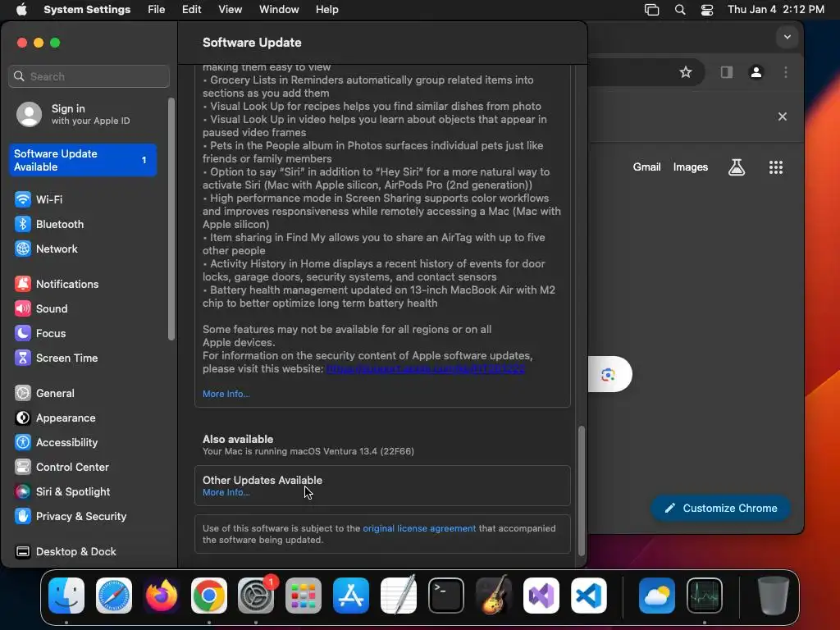This screenshot has width=840, height=630.
Task: Click More Info under release notes
Action: (226, 394)
